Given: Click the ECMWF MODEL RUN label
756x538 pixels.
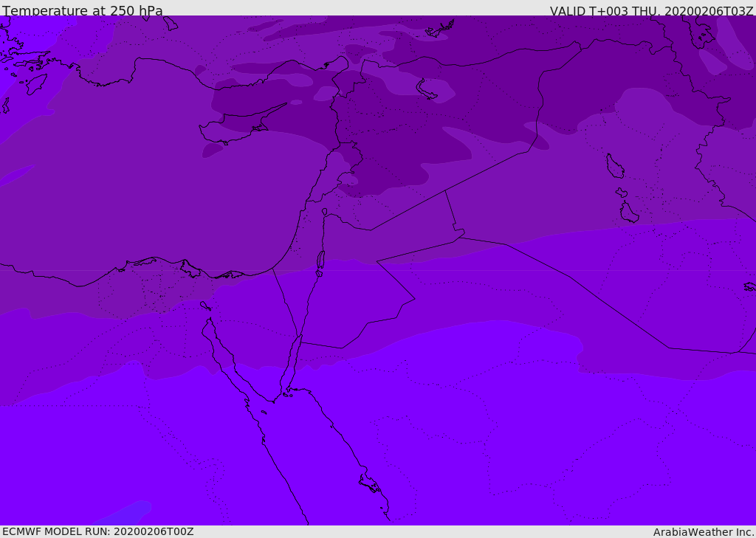Looking at the screenshot, I should (97, 531).
